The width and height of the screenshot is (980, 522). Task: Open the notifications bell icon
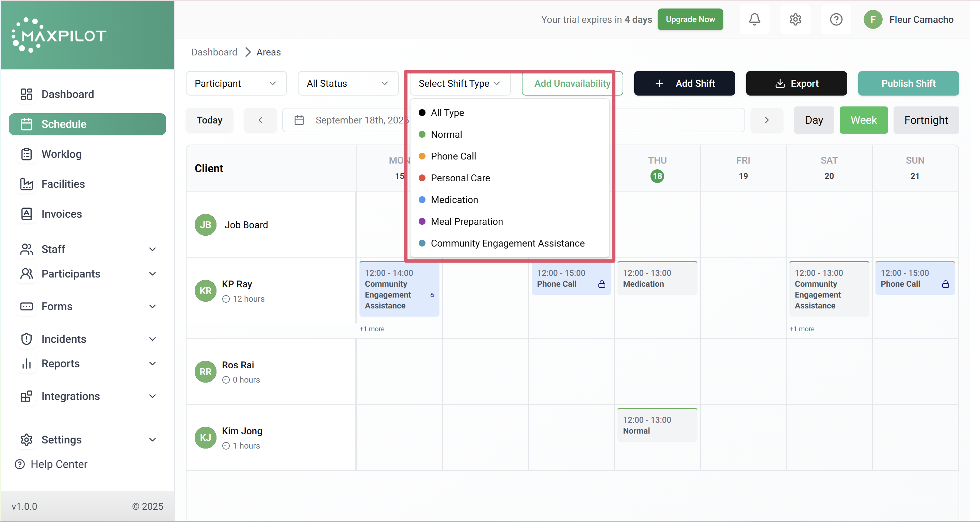pyautogui.click(x=754, y=19)
